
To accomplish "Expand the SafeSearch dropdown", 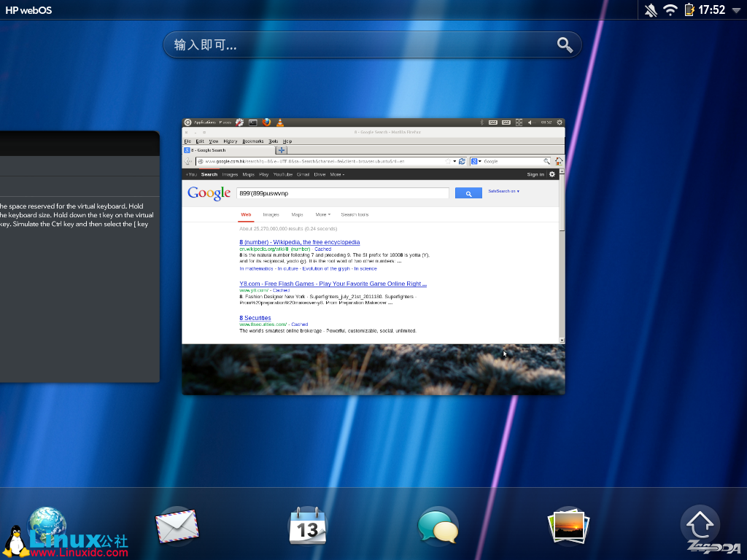I will [503, 191].
